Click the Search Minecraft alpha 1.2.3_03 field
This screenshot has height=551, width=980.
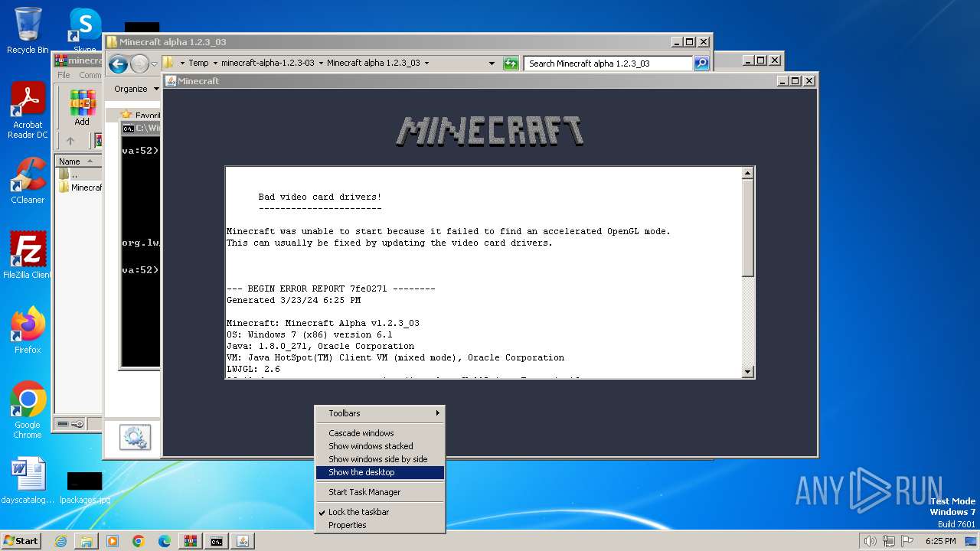pyautogui.click(x=608, y=64)
